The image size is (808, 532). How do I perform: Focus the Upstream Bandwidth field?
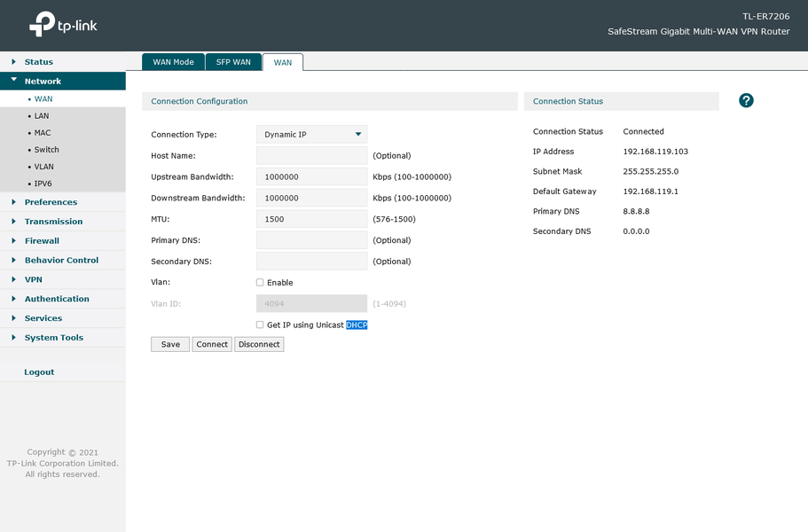pyautogui.click(x=312, y=176)
